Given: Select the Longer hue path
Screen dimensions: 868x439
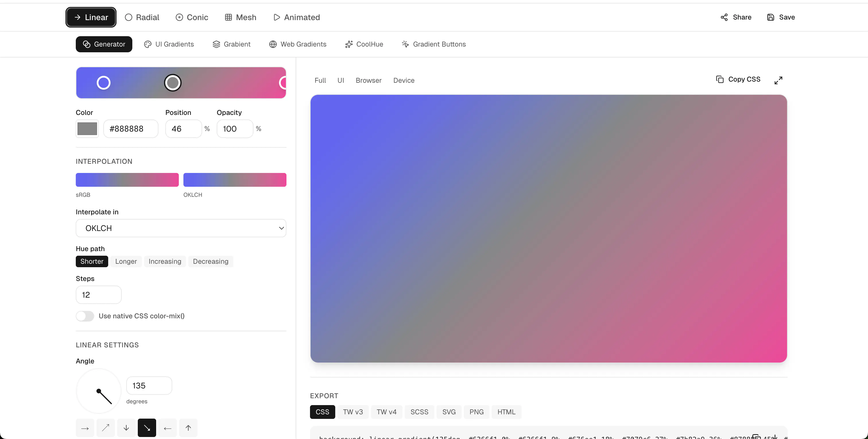Looking at the screenshot, I should point(126,261).
